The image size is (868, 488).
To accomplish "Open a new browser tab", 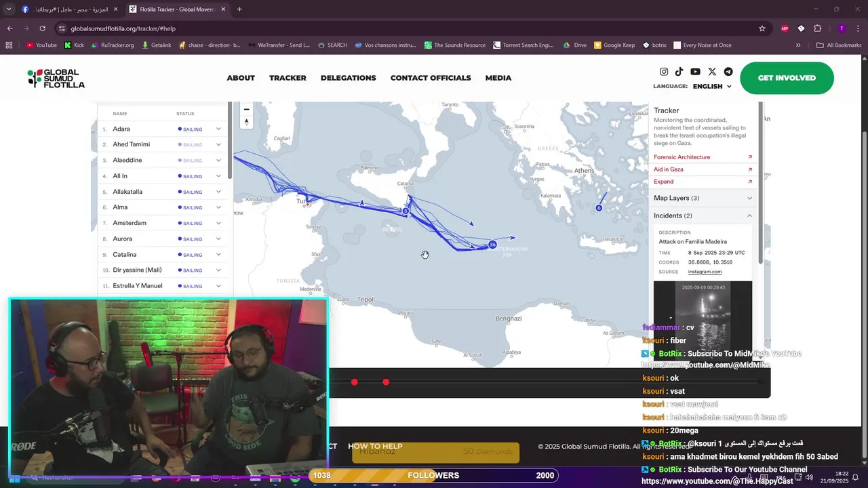I will [x=239, y=9].
